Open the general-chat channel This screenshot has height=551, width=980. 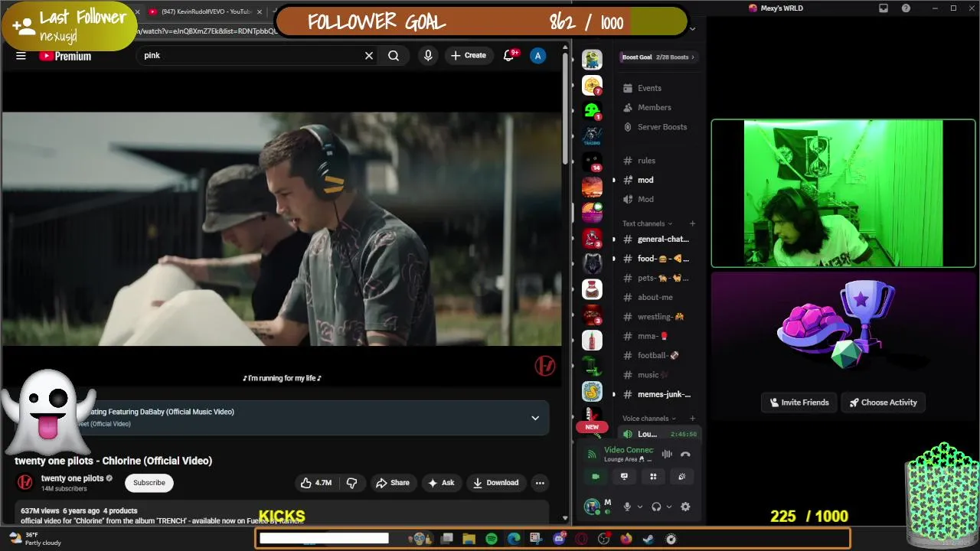pos(663,240)
